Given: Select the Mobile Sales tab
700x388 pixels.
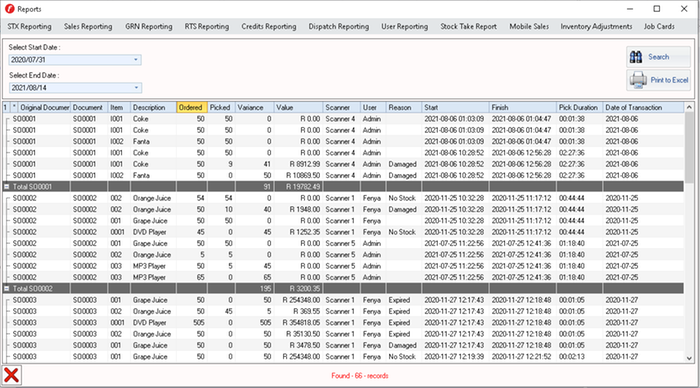Looking at the screenshot, I should (529, 26).
